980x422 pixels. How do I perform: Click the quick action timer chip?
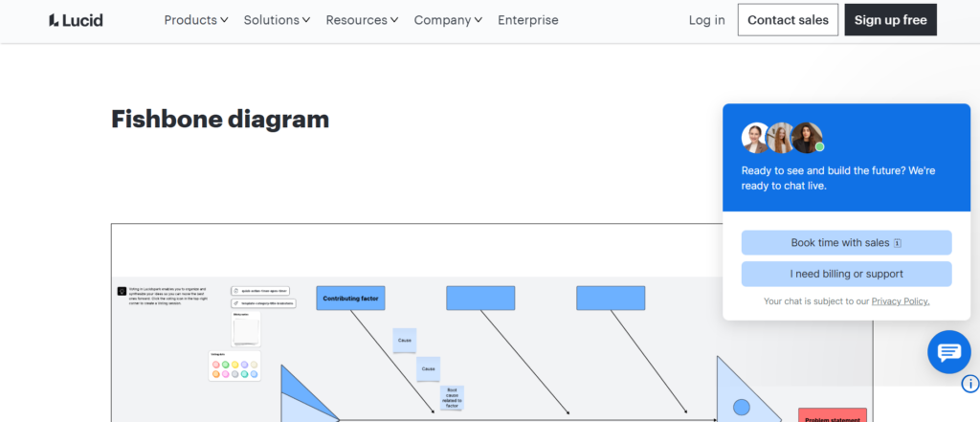click(260, 291)
